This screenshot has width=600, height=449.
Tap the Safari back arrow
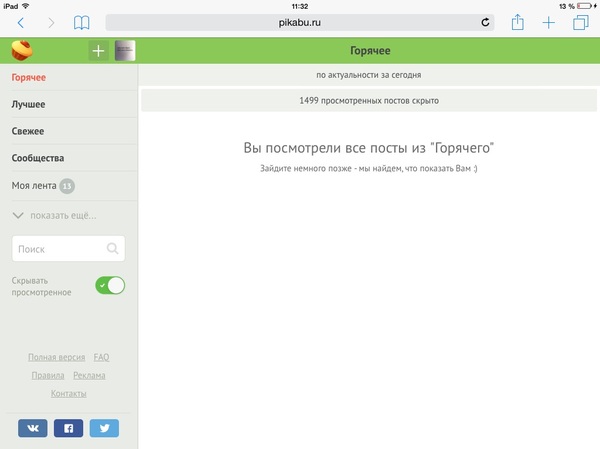pyautogui.click(x=22, y=22)
